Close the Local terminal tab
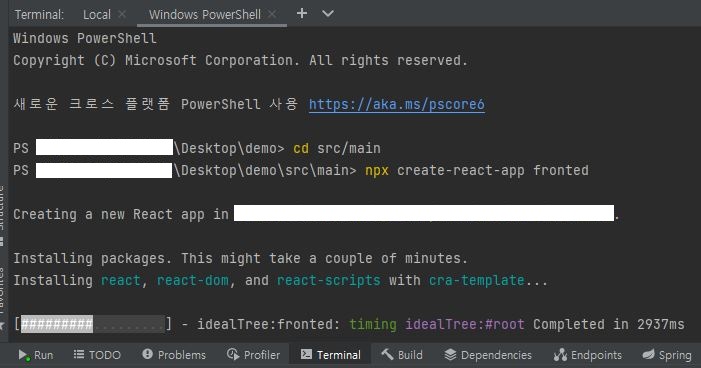Screen dimensions: 701x368 (x=122, y=14)
